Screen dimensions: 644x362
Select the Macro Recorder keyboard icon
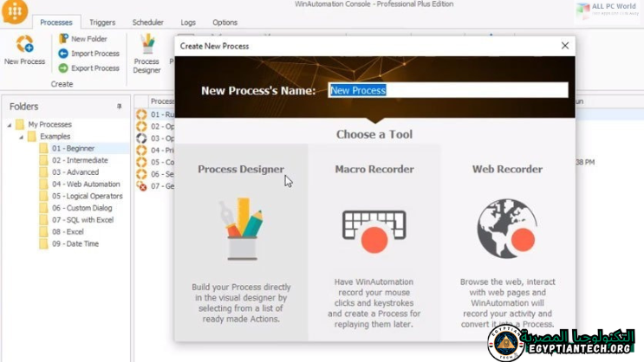tap(374, 229)
